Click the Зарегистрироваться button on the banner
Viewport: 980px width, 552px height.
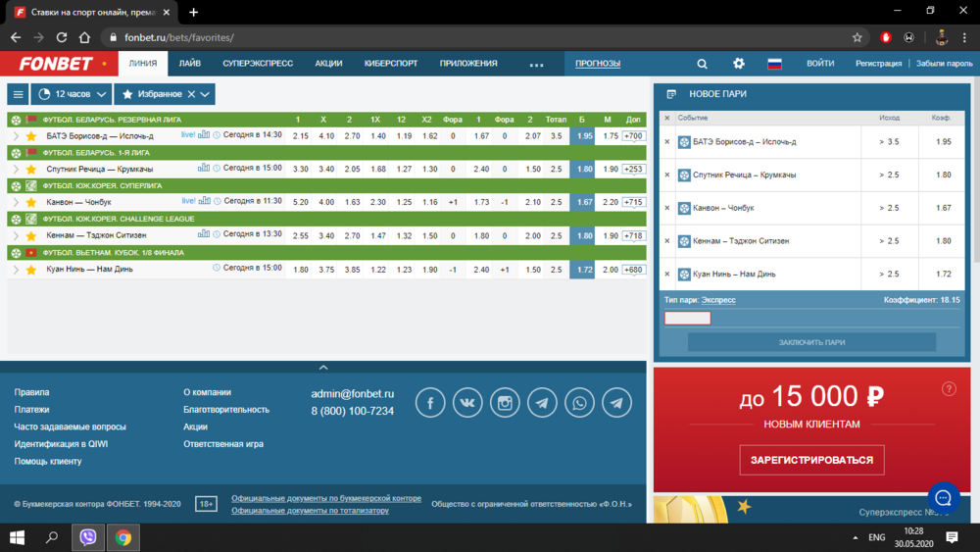(x=811, y=460)
